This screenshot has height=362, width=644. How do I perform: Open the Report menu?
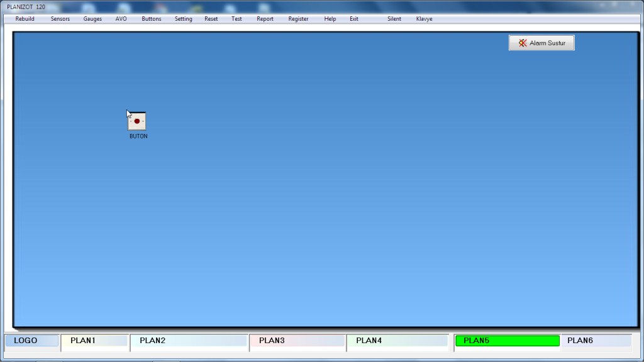click(x=265, y=19)
